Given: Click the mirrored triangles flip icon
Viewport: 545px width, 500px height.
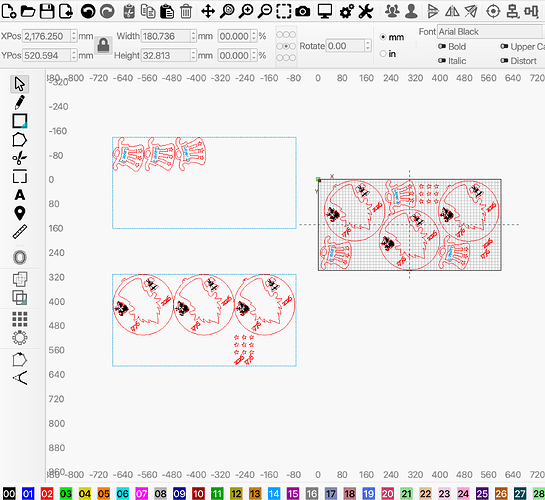Looking at the screenshot, I should point(452,11).
